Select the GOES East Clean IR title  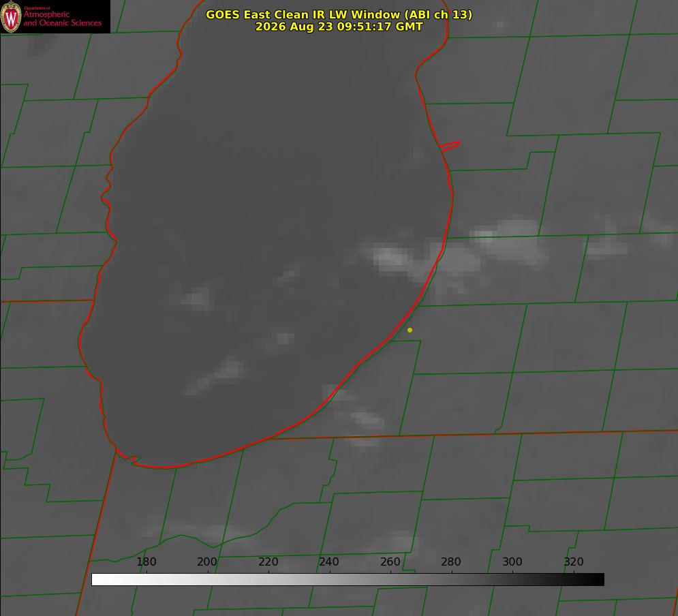[x=339, y=14]
